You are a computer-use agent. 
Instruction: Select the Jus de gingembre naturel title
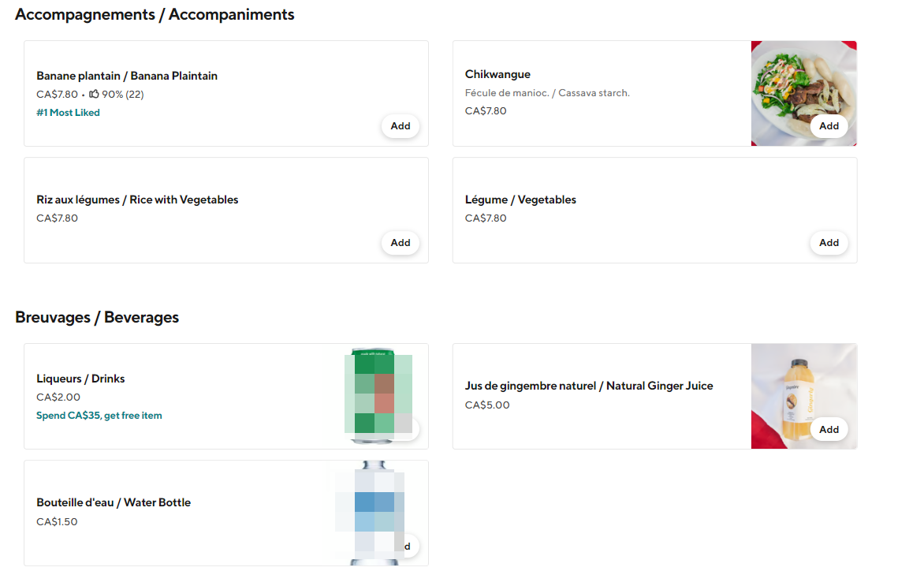click(x=589, y=386)
